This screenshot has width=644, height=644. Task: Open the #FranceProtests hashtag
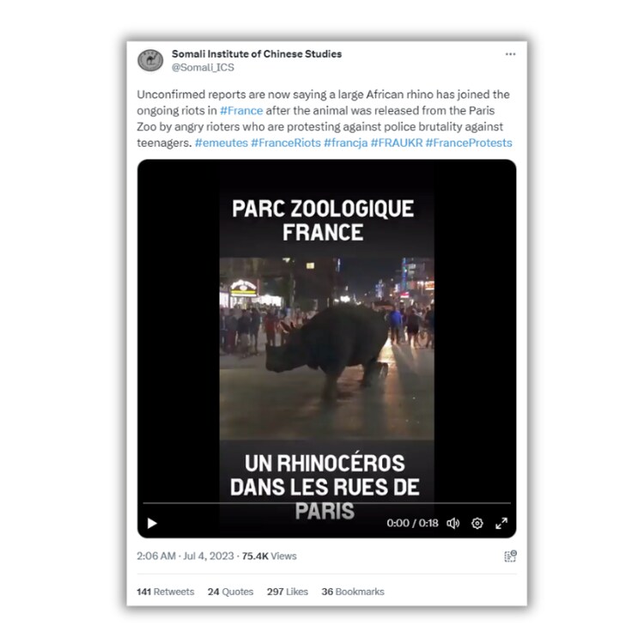click(x=469, y=143)
